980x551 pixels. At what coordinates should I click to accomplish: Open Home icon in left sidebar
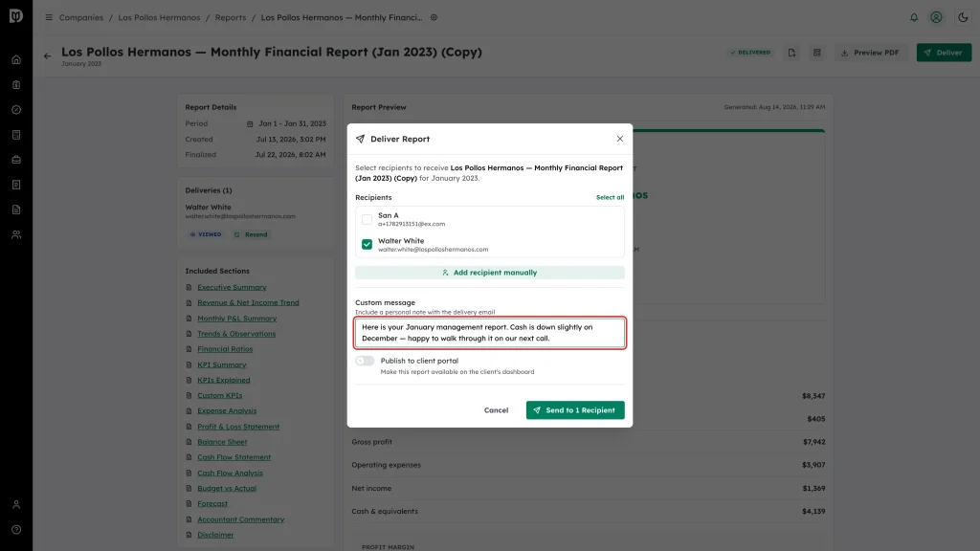[x=16, y=60]
